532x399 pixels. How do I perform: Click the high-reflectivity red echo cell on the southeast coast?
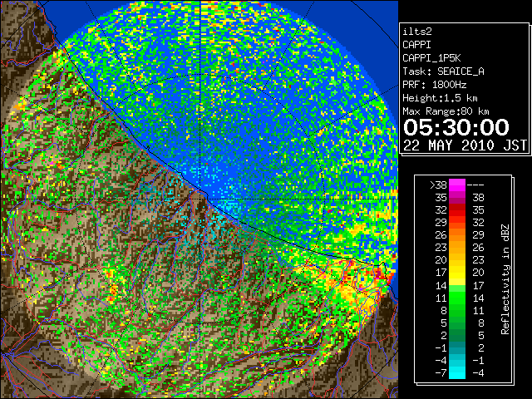click(379, 273)
